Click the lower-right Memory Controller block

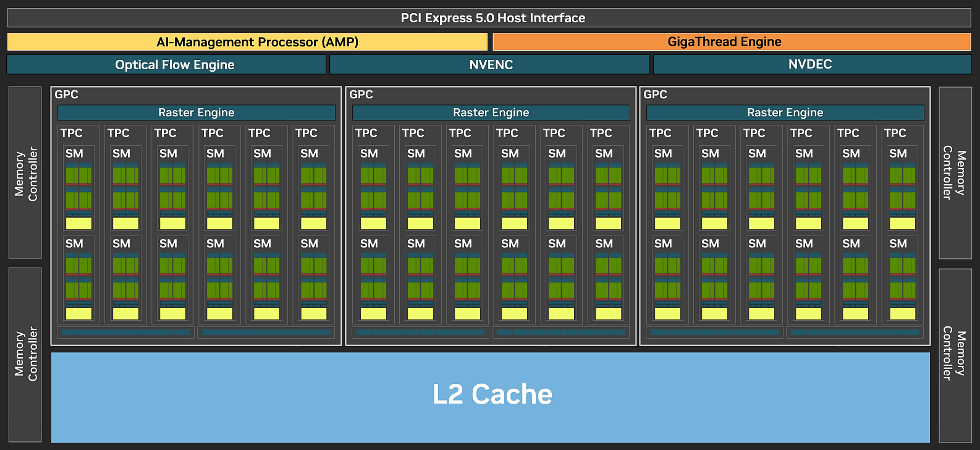(955, 355)
